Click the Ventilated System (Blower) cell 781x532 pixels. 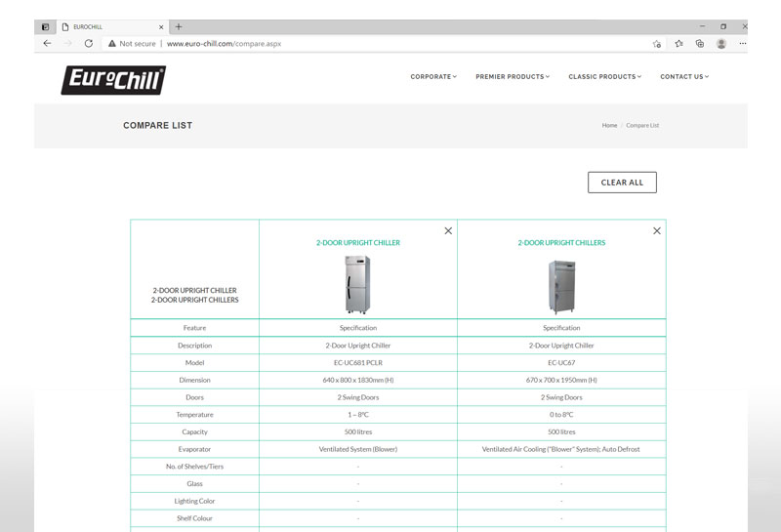(358, 449)
